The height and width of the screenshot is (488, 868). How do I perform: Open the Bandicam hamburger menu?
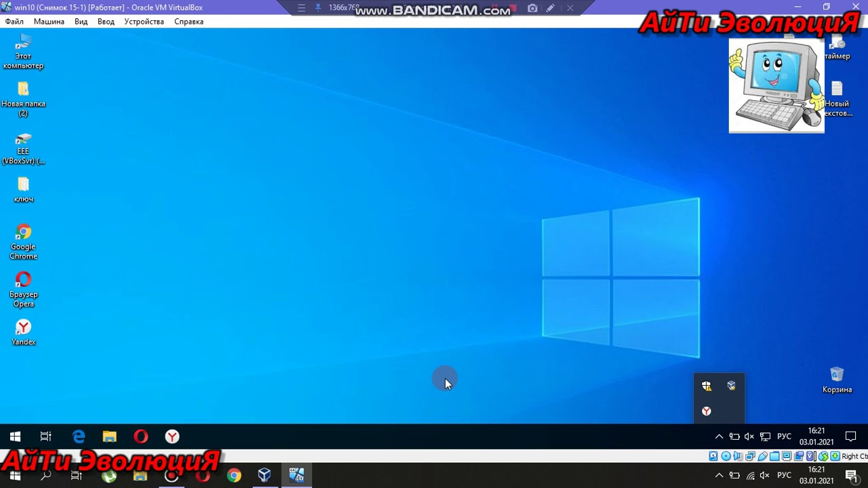click(302, 8)
